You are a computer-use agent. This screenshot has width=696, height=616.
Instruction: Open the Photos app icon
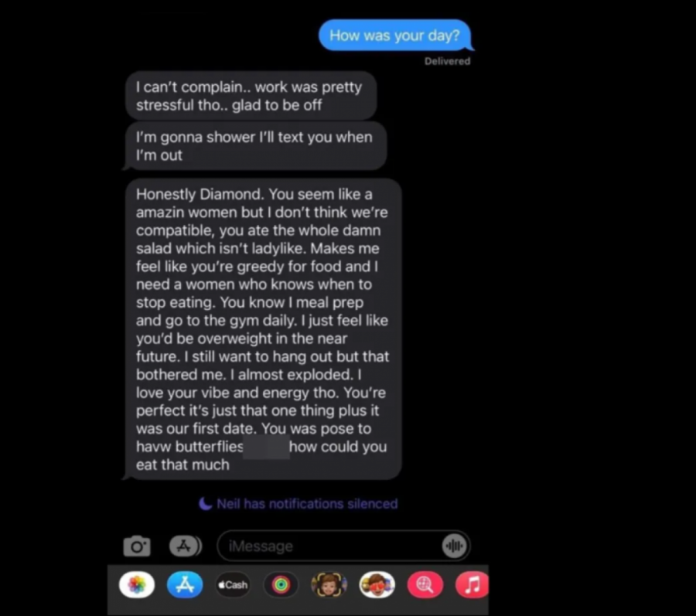(x=137, y=585)
